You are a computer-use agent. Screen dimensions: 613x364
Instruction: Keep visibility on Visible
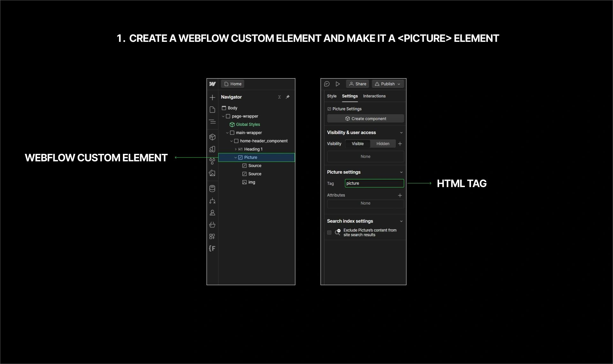point(357,144)
